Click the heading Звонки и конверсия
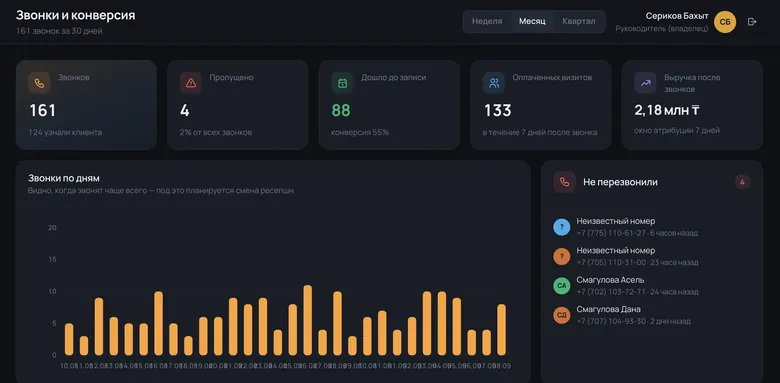780x383 pixels. pos(76,15)
